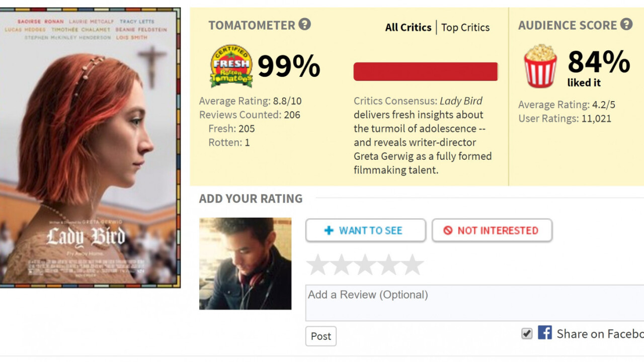Click the Audience Score help question mark icon
644x362 pixels.
point(626,24)
